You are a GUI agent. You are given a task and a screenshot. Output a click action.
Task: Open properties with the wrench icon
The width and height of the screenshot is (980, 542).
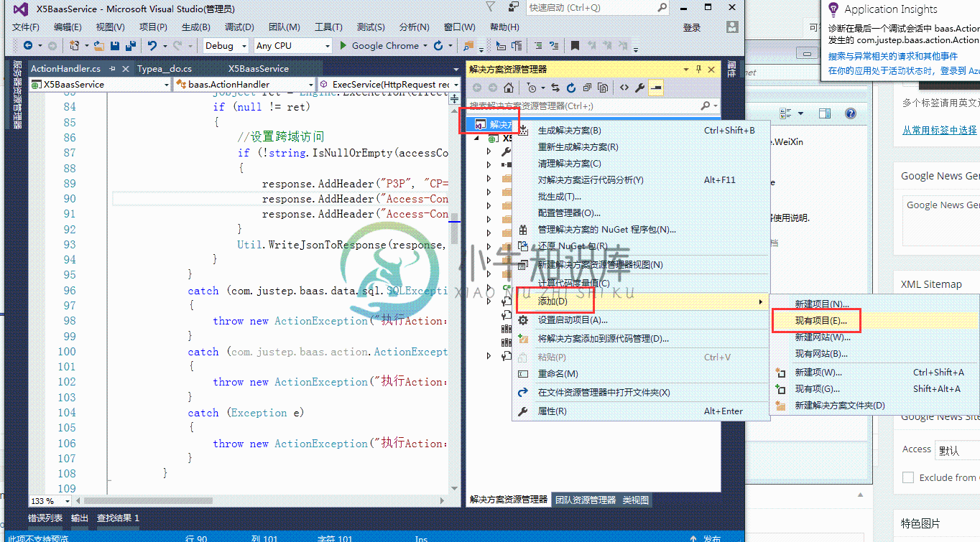pos(639,88)
